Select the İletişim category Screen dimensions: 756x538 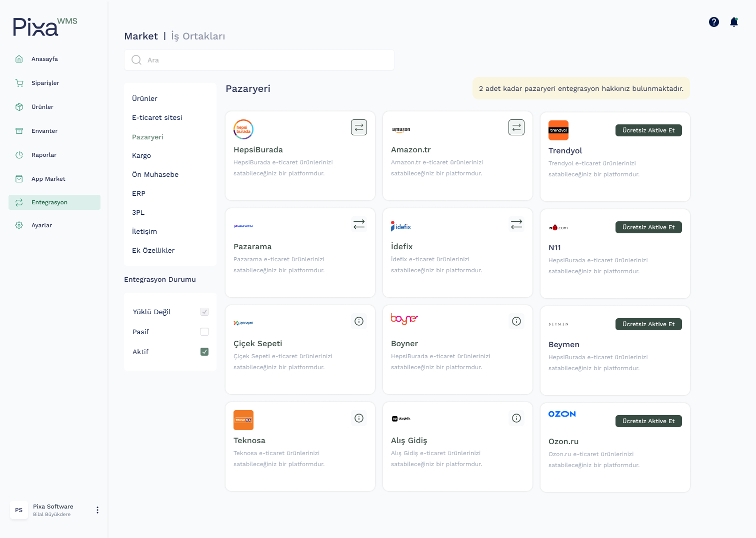tap(144, 231)
